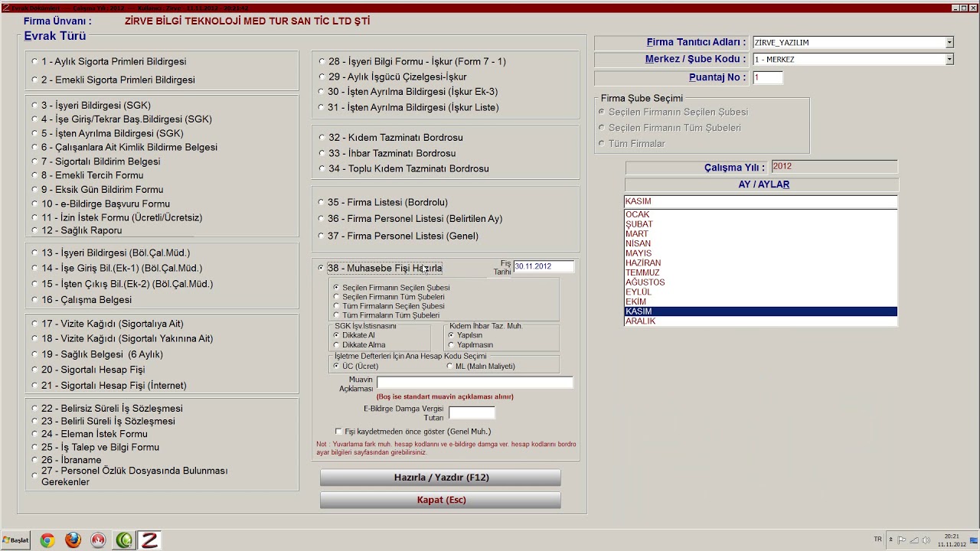The width and height of the screenshot is (980, 551).
Task: Click the TR language indicator
Action: (877, 540)
